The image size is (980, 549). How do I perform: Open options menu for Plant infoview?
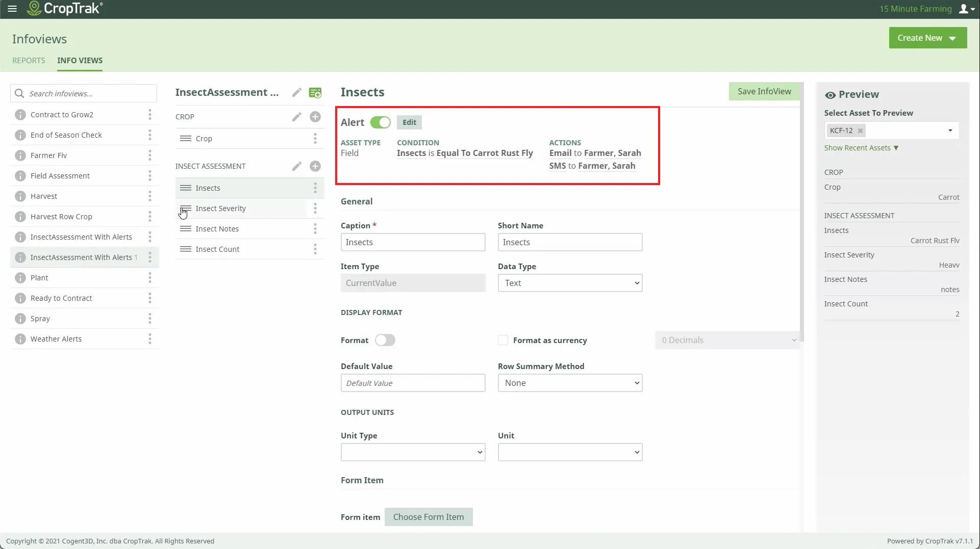tap(150, 278)
